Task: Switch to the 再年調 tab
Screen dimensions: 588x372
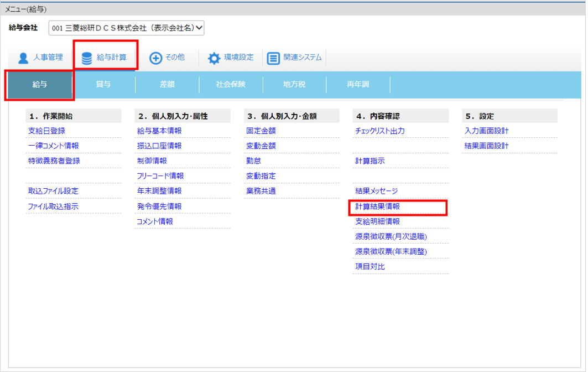Action: [358, 85]
